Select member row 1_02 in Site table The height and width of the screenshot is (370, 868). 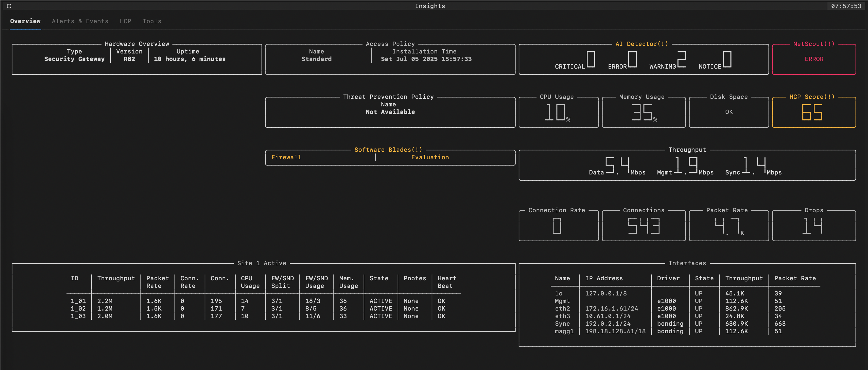coord(78,308)
